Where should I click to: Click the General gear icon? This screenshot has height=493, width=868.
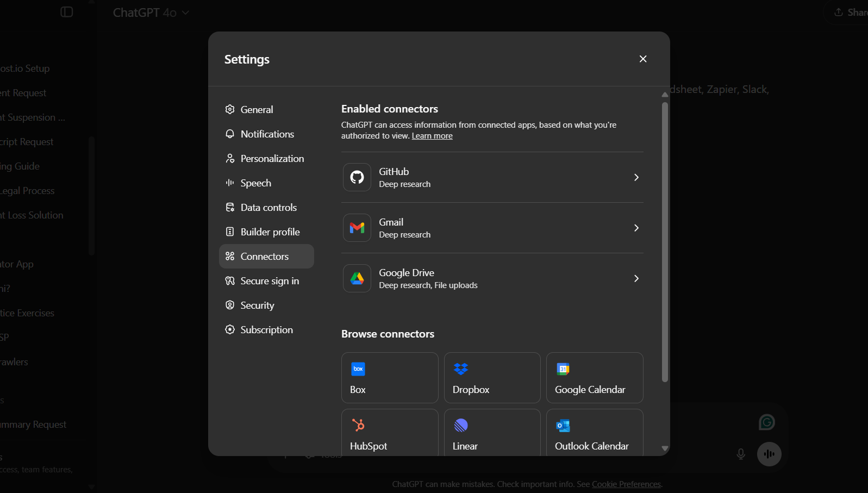tap(230, 109)
